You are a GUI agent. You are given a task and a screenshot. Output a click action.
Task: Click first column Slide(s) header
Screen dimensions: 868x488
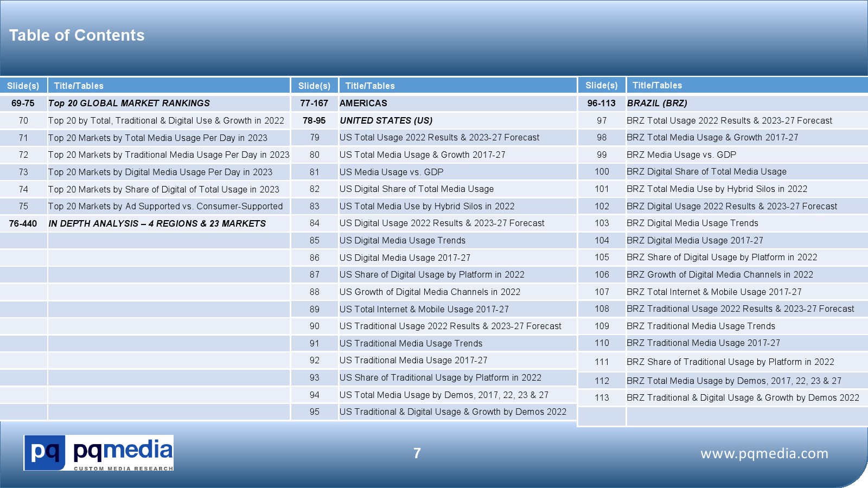23,86
